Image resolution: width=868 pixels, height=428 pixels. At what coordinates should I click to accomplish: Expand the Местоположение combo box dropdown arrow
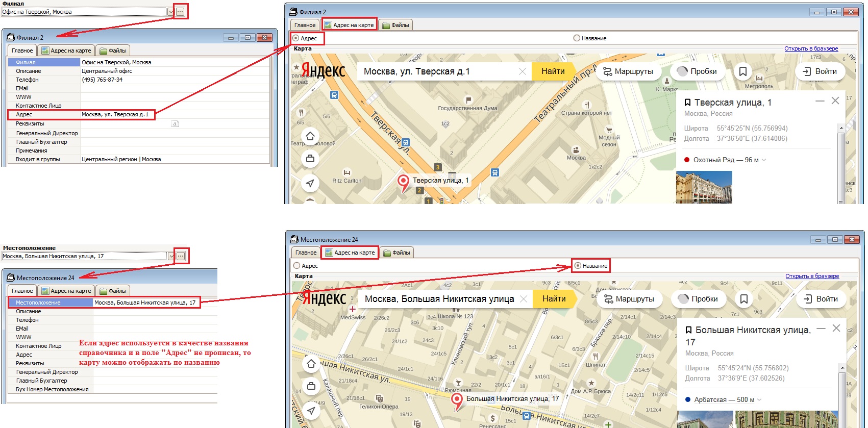pyautogui.click(x=171, y=256)
